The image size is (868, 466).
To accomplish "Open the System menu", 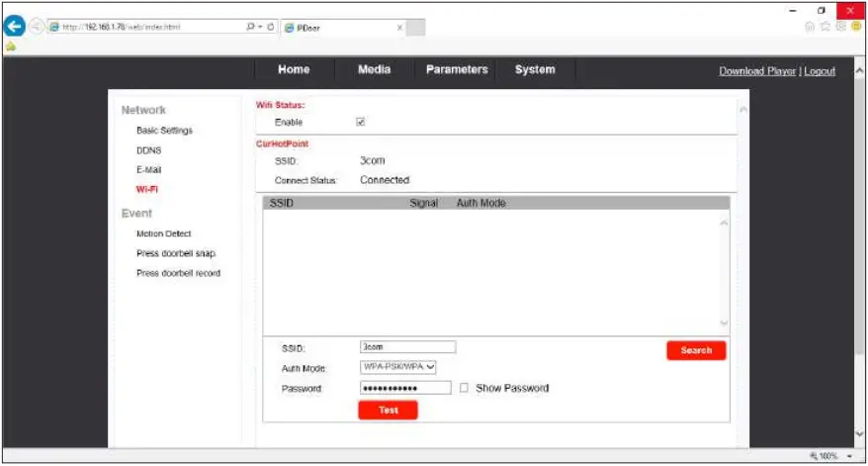I will 535,69.
